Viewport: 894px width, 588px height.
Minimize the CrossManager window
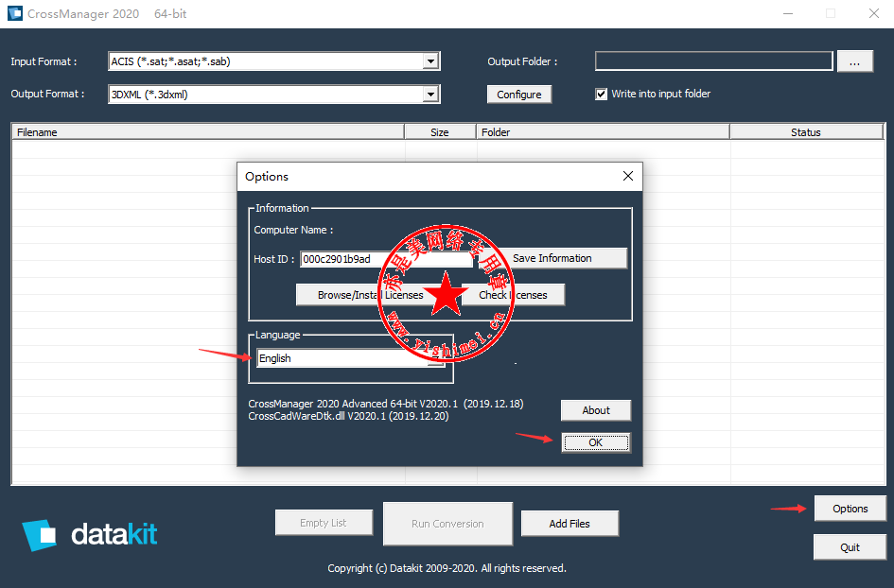[x=788, y=13]
